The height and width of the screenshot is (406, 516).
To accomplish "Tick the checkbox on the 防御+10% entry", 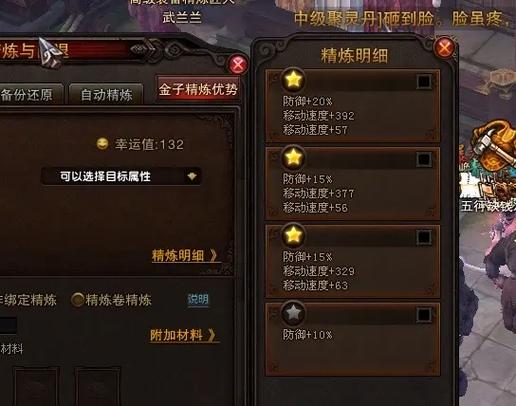I will (424, 315).
